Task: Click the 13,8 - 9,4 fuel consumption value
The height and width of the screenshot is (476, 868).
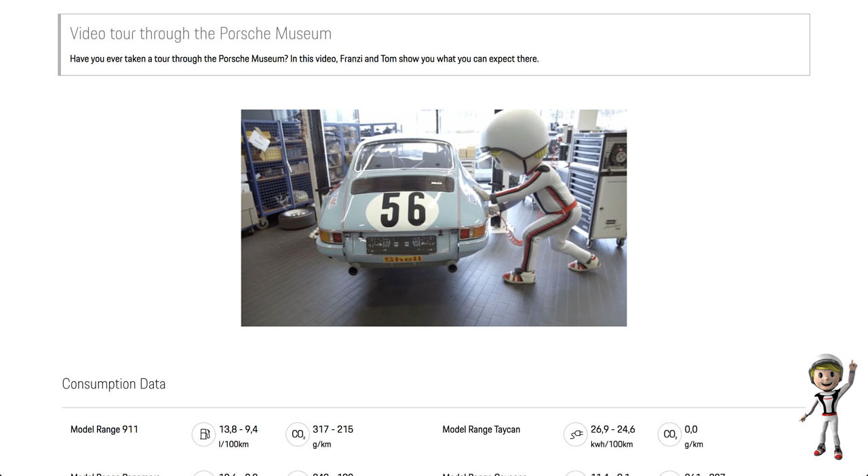Action: click(238, 429)
